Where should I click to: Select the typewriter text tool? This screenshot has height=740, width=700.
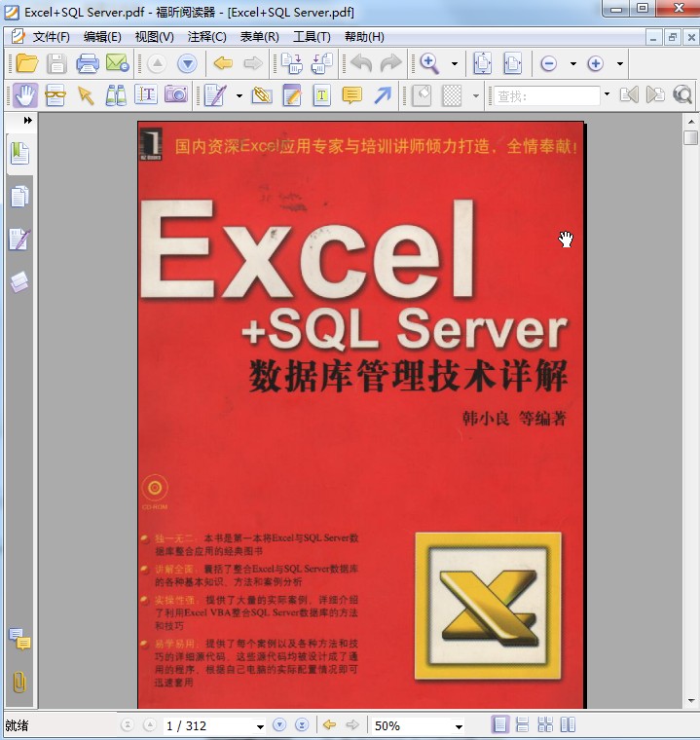(x=322, y=95)
